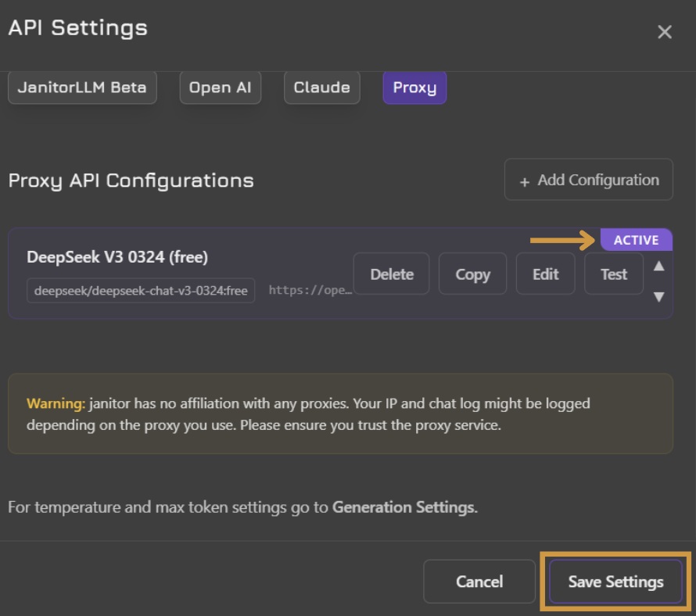
Task: Open the Generation Settings link
Action: pos(403,507)
